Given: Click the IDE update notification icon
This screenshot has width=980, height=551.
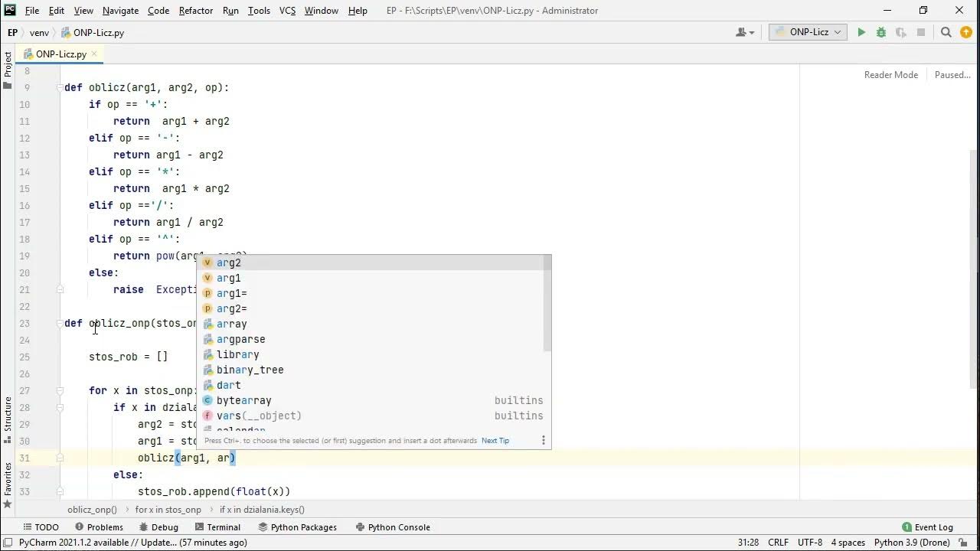Looking at the screenshot, I should pos(966,32).
